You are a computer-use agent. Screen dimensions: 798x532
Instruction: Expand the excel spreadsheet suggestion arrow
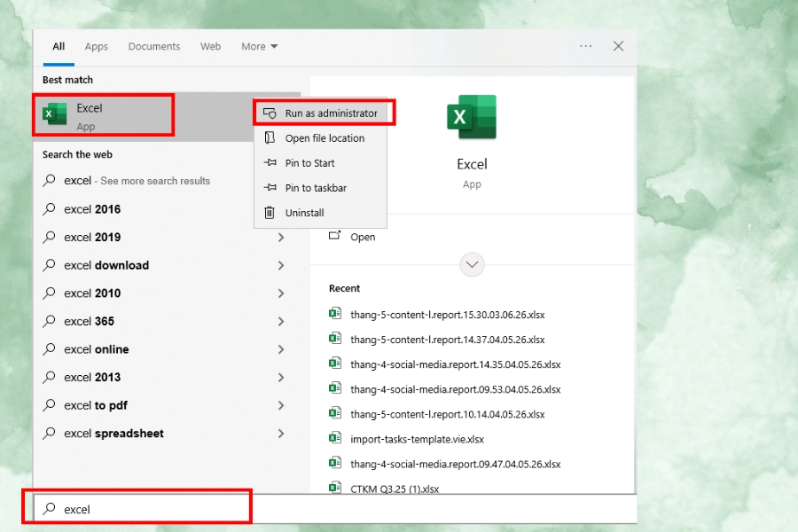click(281, 434)
